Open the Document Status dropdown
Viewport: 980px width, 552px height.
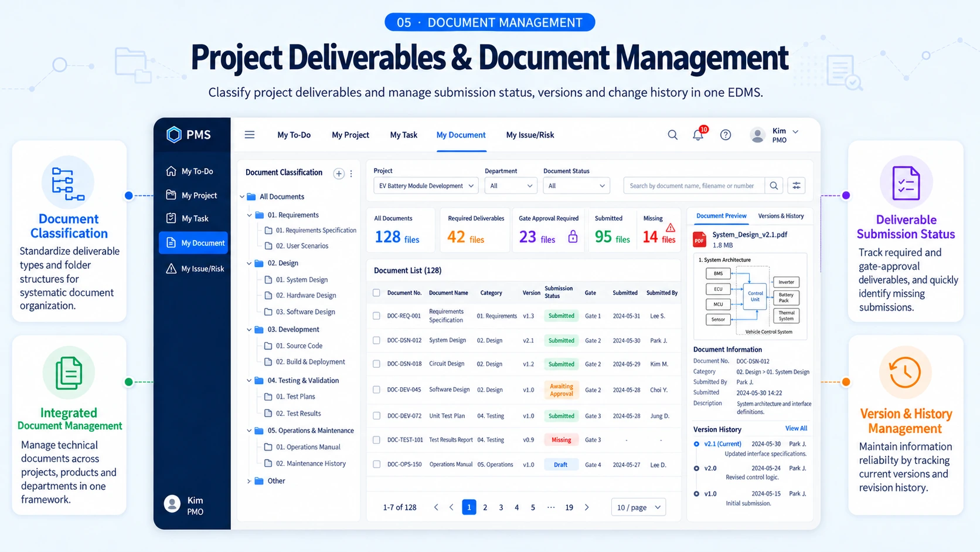tap(577, 186)
